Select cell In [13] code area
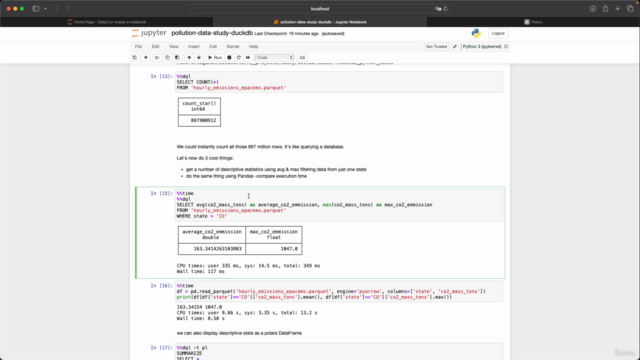Image resolution: width=640 pixels, height=360 pixels. (x=339, y=82)
